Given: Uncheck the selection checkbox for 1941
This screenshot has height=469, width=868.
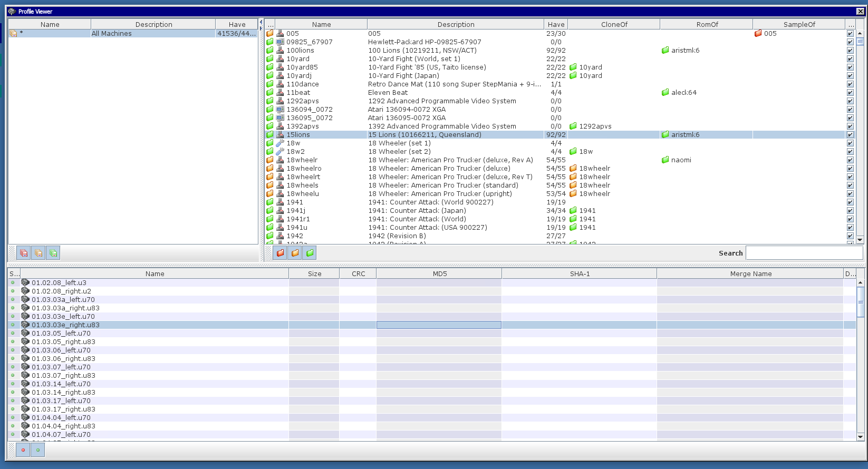Looking at the screenshot, I should pyautogui.click(x=850, y=202).
